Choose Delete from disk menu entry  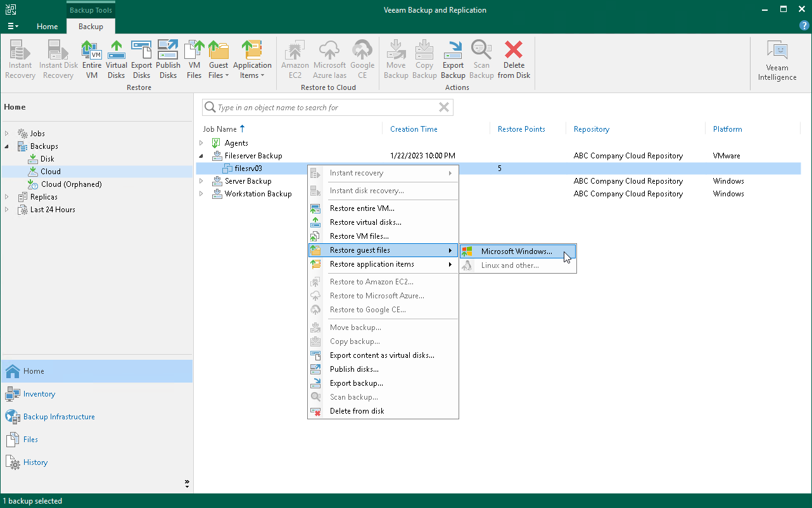coord(383,411)
